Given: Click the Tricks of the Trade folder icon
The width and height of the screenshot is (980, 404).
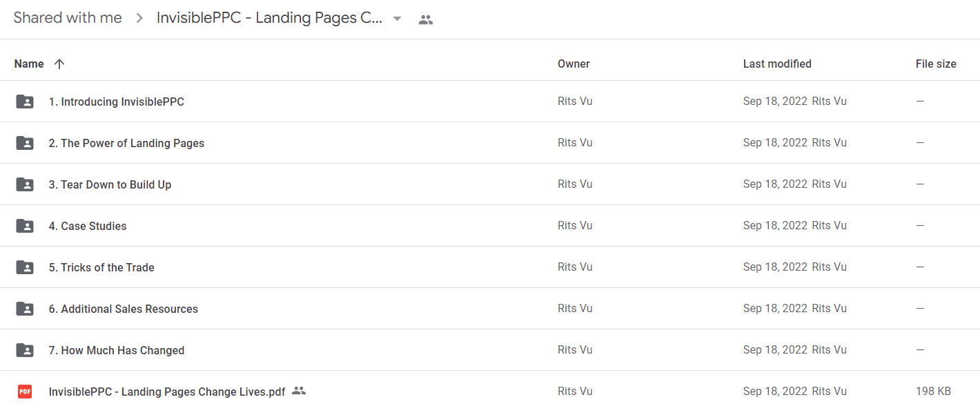Looking at the screenshot, I should [25, 267].
